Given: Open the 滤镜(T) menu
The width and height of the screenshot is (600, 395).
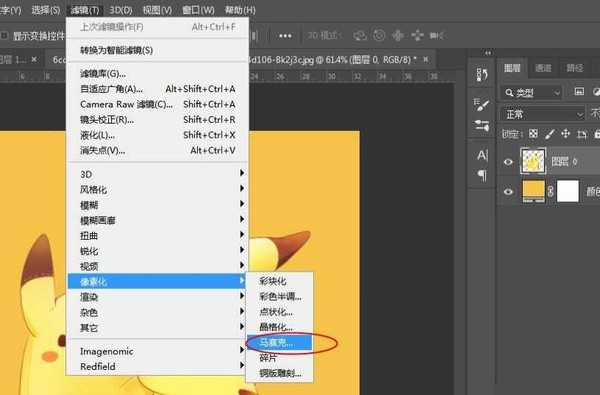Looking at the screenshot, I should pos(85,10).
